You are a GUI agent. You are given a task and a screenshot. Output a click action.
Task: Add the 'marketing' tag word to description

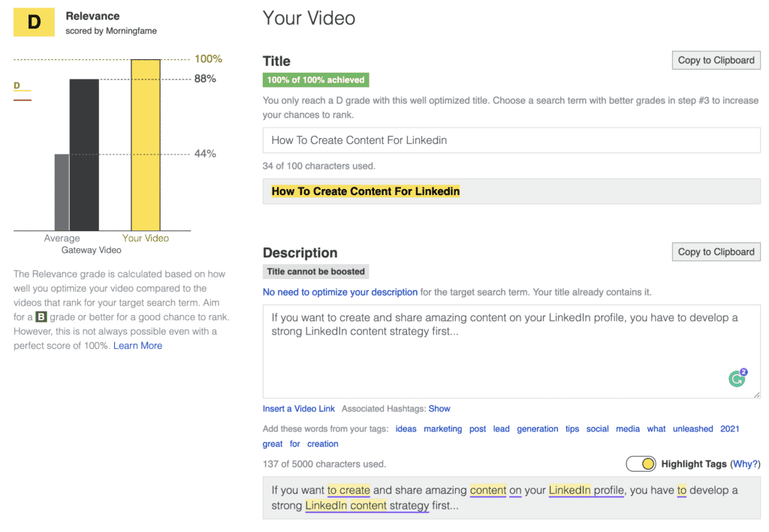coord(442,429)
